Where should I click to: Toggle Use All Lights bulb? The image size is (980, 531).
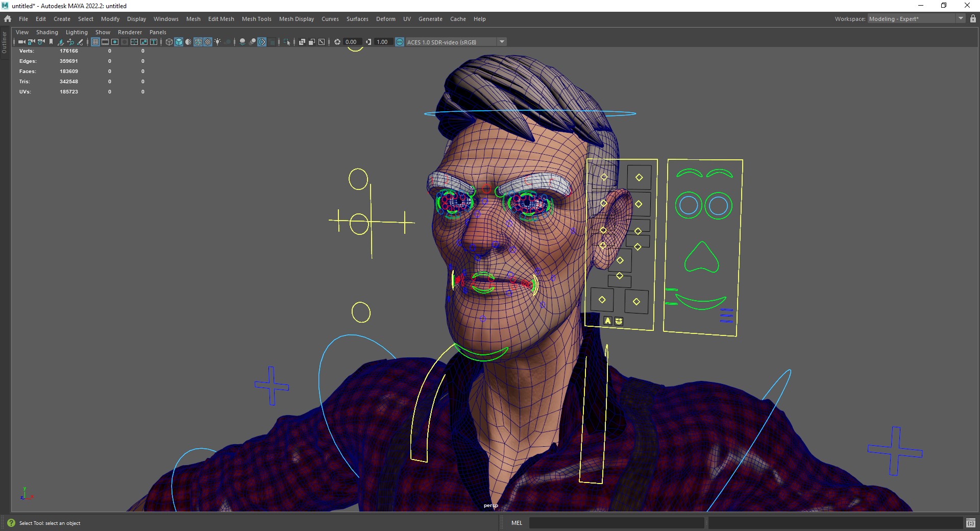[x=217, y=42]
